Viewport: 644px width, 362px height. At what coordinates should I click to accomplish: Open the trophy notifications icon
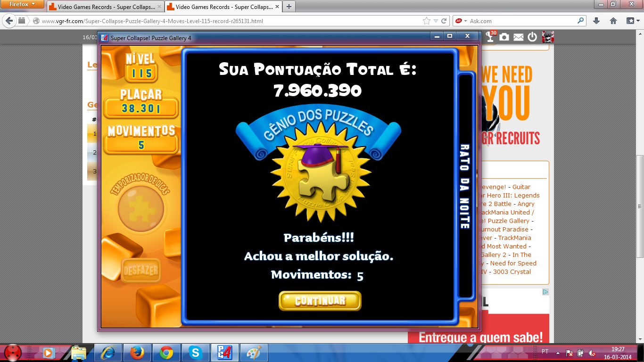pos(491,37)
